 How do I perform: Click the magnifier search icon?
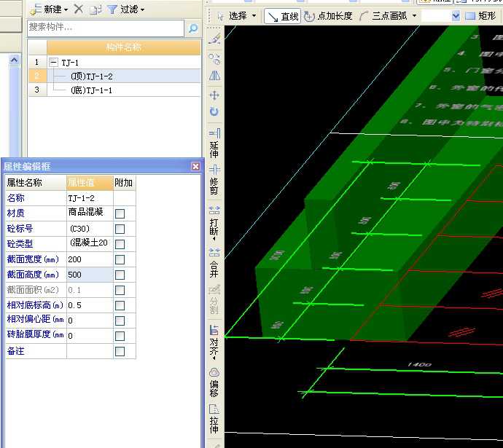193,28
